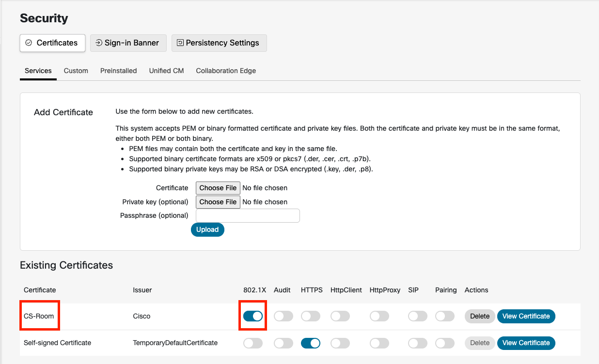The width and height of the screenshot is (599, 364).
Task: Focus the Passphrase input field
Action: pyautogui.click(x=248, y=215)
